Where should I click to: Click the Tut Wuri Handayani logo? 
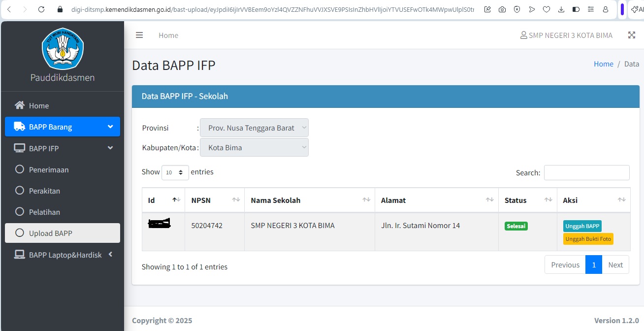click(63, 48)
